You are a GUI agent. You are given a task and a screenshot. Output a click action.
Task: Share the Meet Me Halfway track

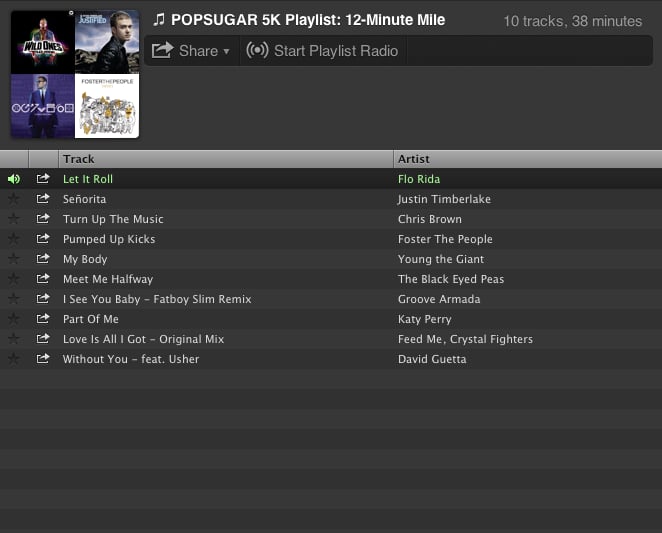tap(43, 279)
